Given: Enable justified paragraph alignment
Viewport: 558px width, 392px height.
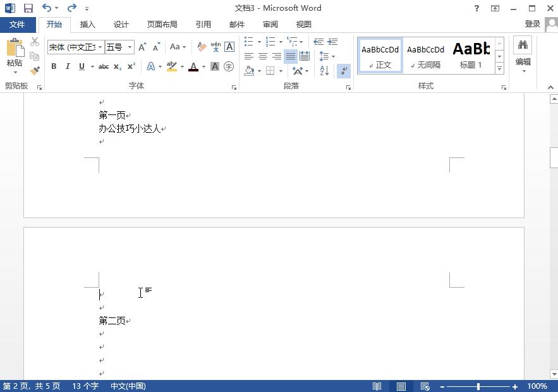Looking at the screenshot, I should coord(290,55).
